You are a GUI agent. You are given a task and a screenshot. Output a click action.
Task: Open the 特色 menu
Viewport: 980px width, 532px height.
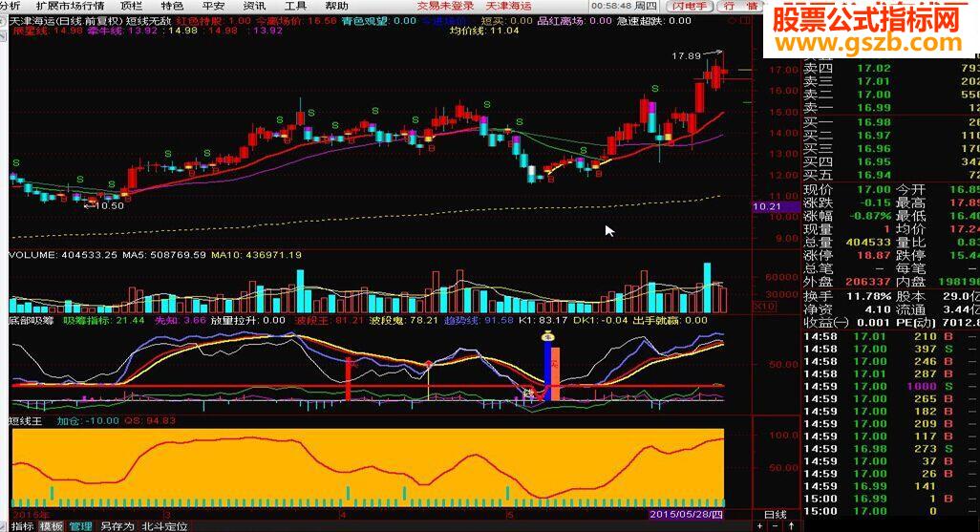point(172,6)
